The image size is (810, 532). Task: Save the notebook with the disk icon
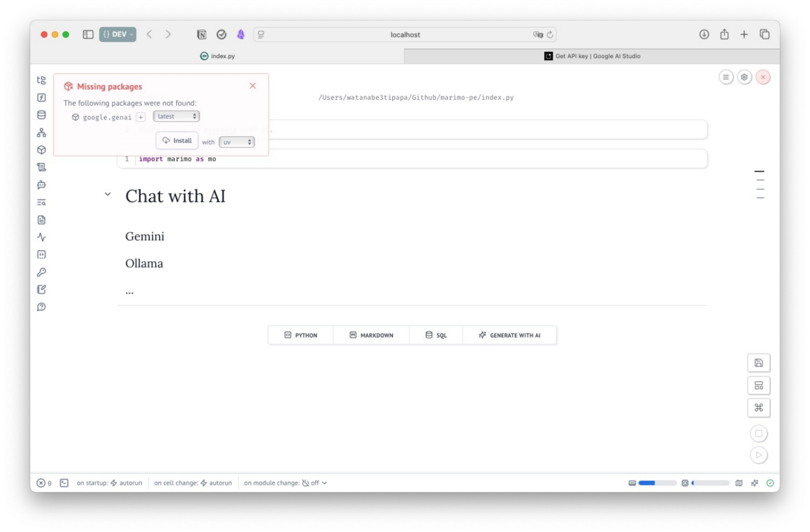(x=759, y=363)
